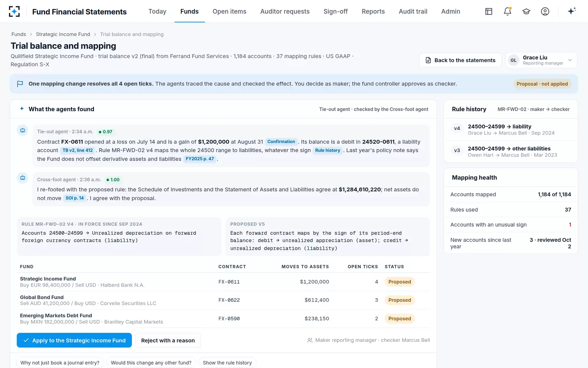Click the sparkle icon beside What the agents found
Viewport: 588px width, 368px height.
click(x=22, y=109)
